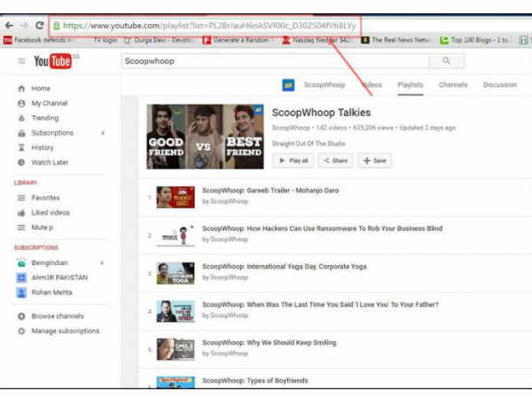Click the Good Friend vs Best Friend thumbnail

[x=205, y=137]
